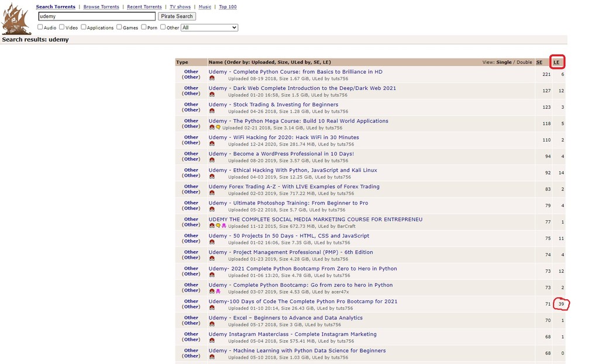599x364 pixels.
Task: Switch results view to Single
Action: pos(504,62)
